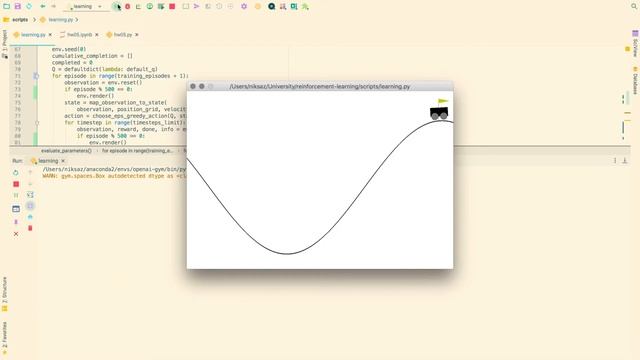The width and height of the screenshot is (640, 360).
Task: Click the Print icon in Run panel
Action: [30, 217]
